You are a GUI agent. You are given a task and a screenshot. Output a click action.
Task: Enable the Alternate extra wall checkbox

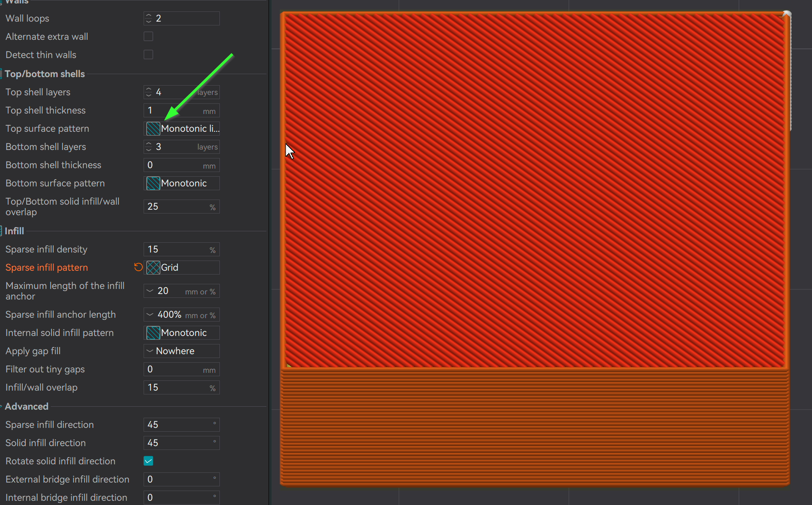click(148, 36)
